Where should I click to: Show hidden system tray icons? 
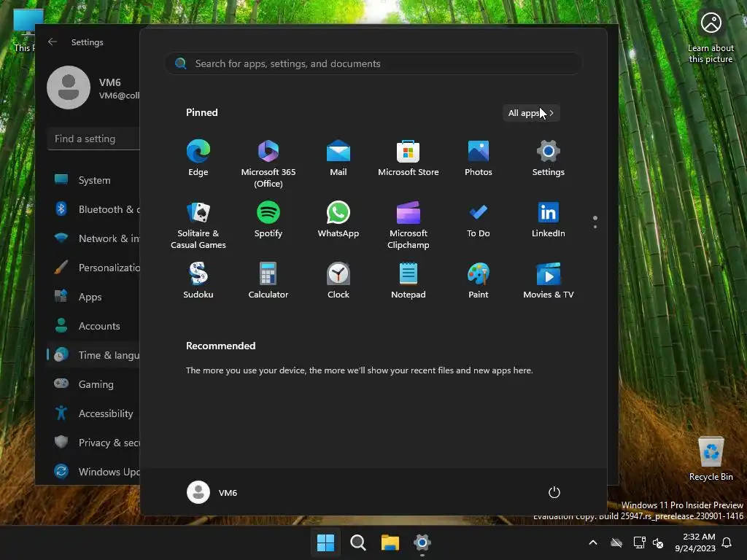(593, 542)
